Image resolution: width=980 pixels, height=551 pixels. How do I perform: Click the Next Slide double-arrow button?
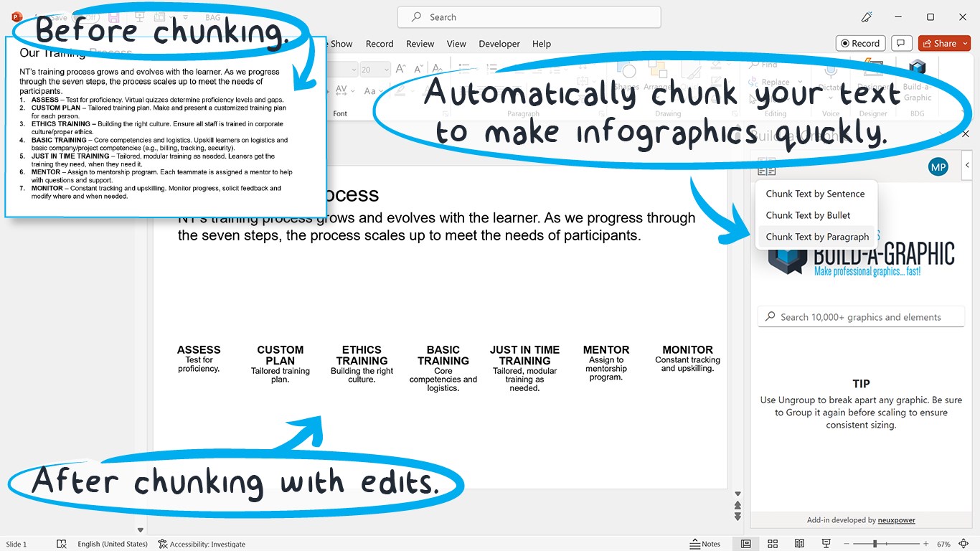pyautogui.click(x=738, y=517)
